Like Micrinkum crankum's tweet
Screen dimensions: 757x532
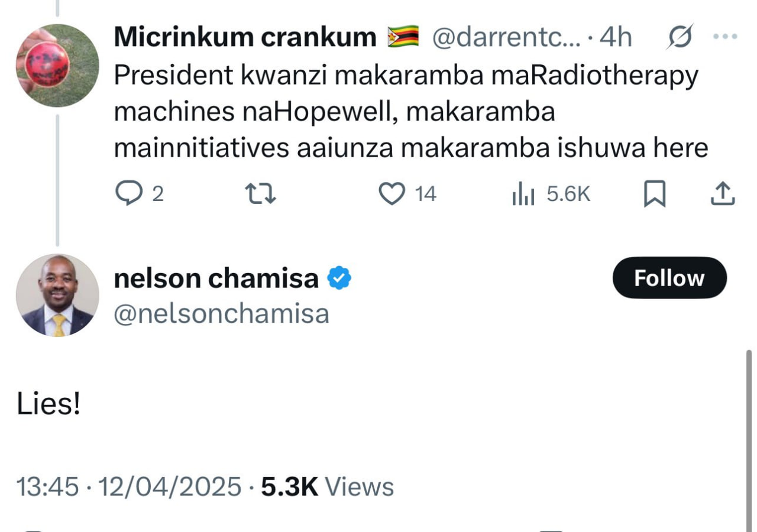click(392, 193)
